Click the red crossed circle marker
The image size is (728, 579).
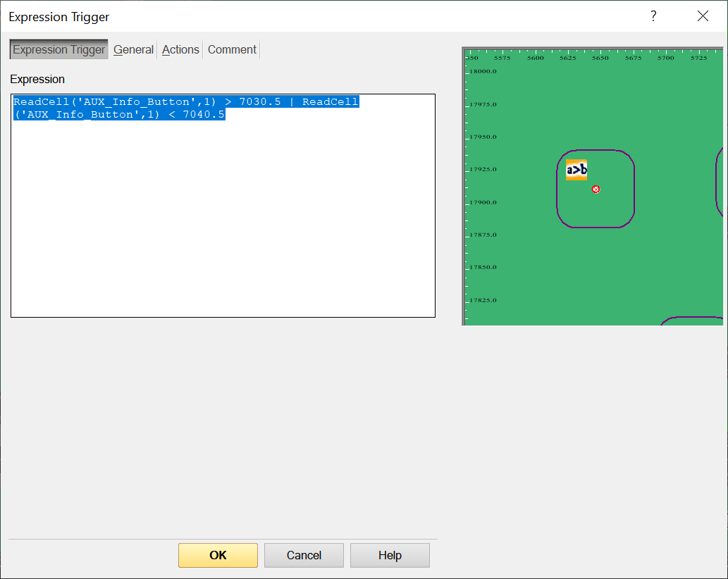pos(596,189)
